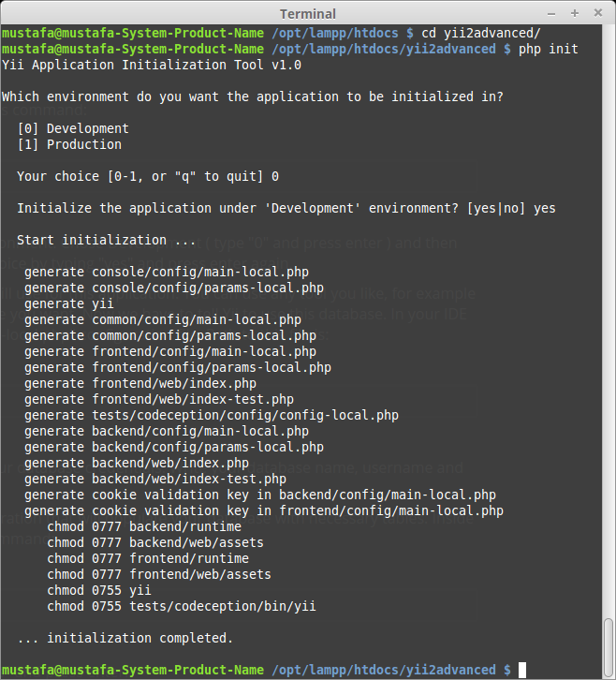Click the 'Which environment' question line
Viewport: 616px width, 680px height.
point(253,96)
